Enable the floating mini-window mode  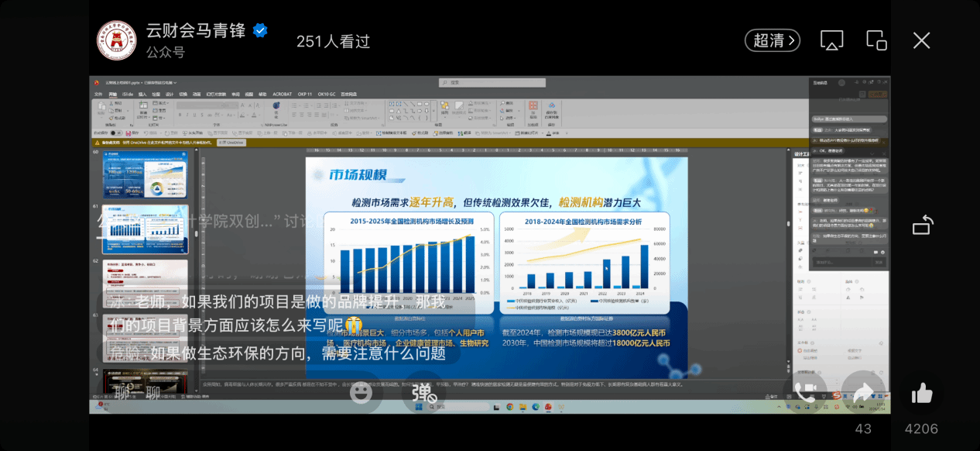click(876, 40)
